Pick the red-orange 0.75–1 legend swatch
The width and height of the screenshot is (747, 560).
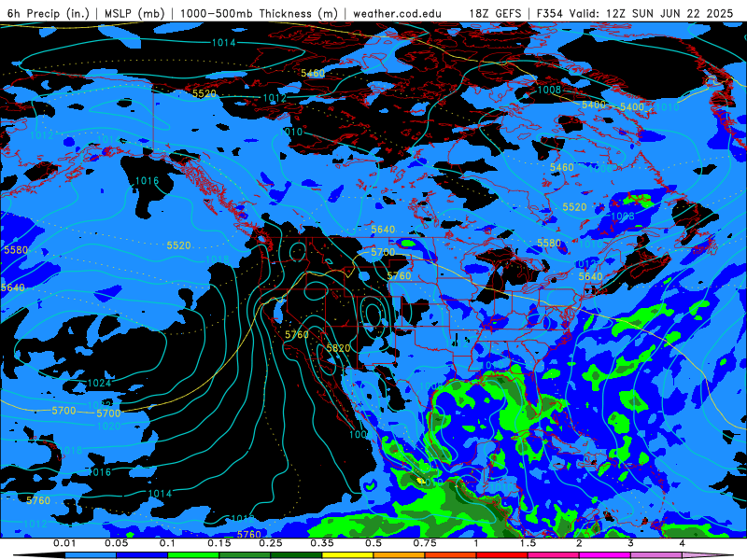[x=451, y=555]
